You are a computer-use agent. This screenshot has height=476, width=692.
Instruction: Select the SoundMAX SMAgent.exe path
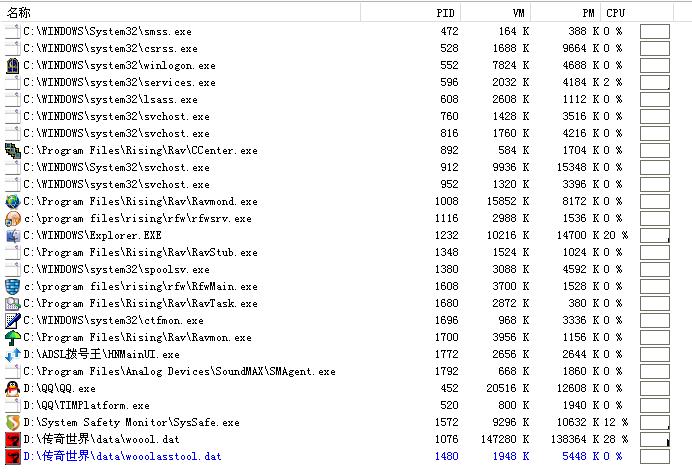point(179,371)
